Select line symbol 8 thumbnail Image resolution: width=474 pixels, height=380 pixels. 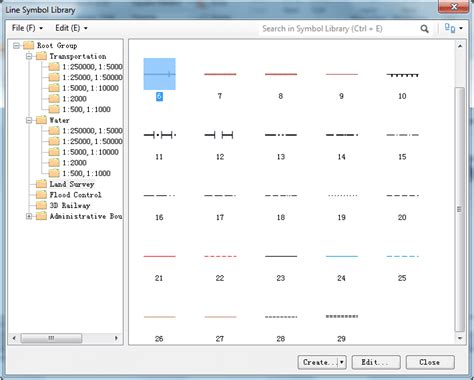(281, 74)
